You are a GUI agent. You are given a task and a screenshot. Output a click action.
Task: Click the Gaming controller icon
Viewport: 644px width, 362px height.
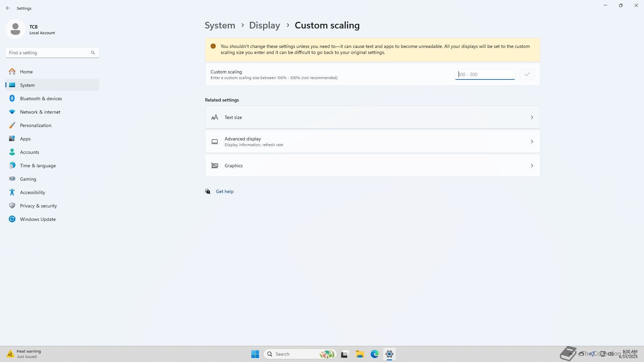(12, 179)
